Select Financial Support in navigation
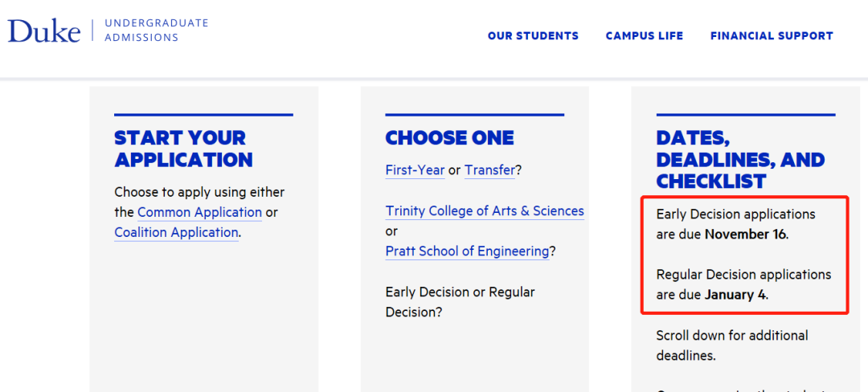 click(x=772, y=35)
